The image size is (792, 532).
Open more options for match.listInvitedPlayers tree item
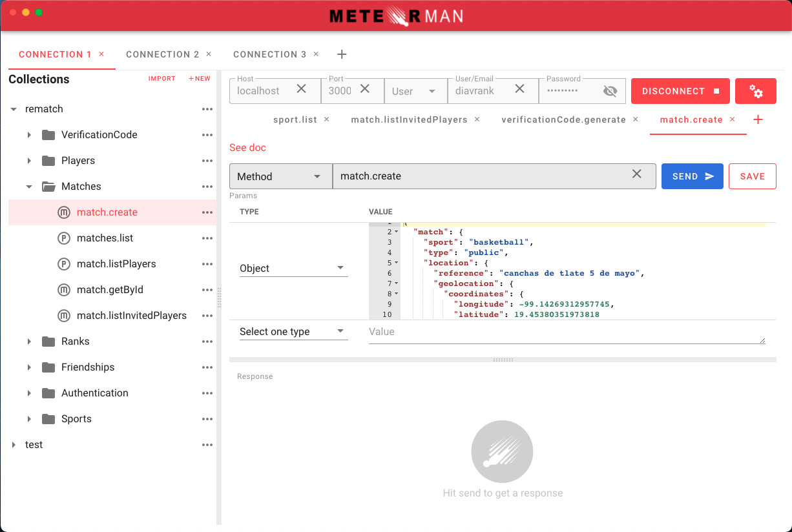pyautogui.click(x=207, y=316)
